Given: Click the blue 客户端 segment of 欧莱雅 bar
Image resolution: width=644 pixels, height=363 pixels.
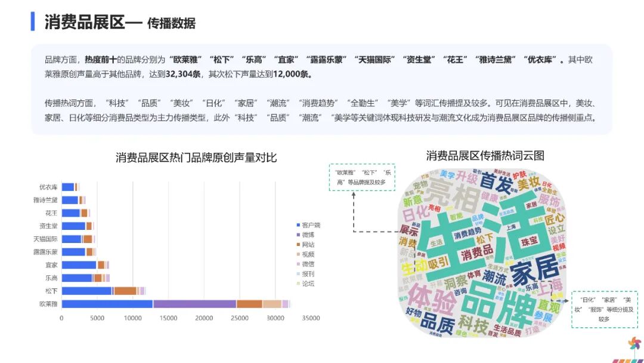Looking at the screenshot, I should coord(107,304).
